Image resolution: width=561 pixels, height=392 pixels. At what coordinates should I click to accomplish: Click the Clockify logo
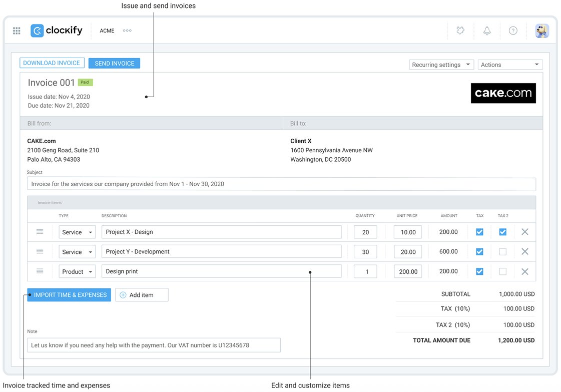point(57,31)
